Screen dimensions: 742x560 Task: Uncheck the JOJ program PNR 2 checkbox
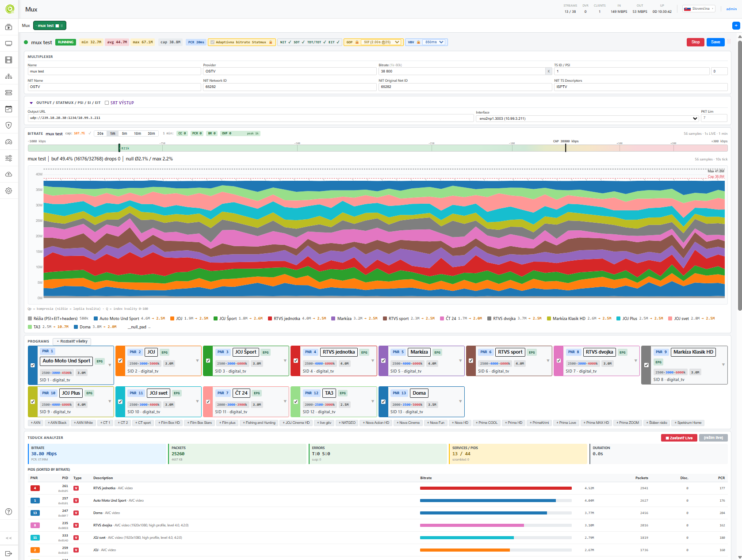[120, 361]
